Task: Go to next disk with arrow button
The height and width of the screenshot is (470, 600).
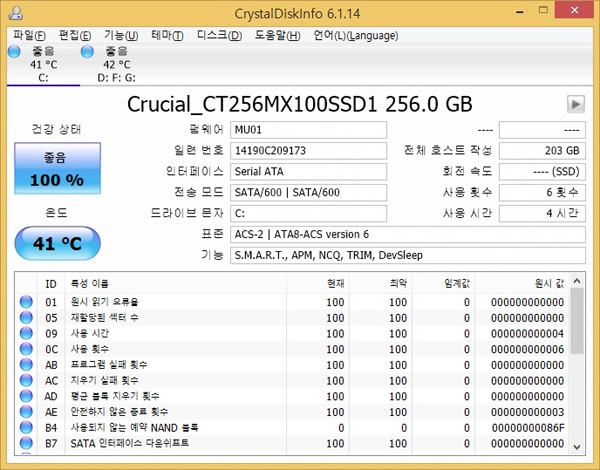Action: (576, 104)
